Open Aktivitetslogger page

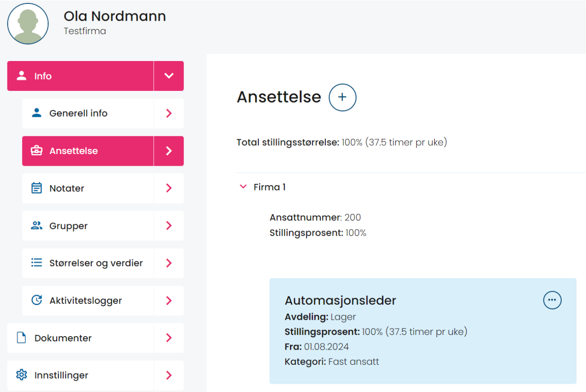103,300
